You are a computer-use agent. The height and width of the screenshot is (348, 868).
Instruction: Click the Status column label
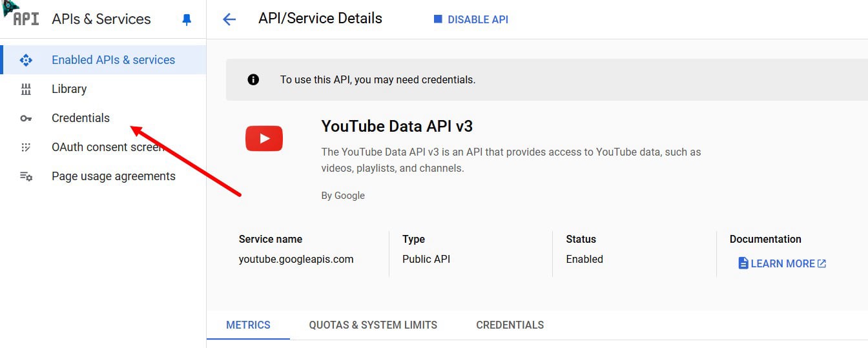tap(581, 239)
